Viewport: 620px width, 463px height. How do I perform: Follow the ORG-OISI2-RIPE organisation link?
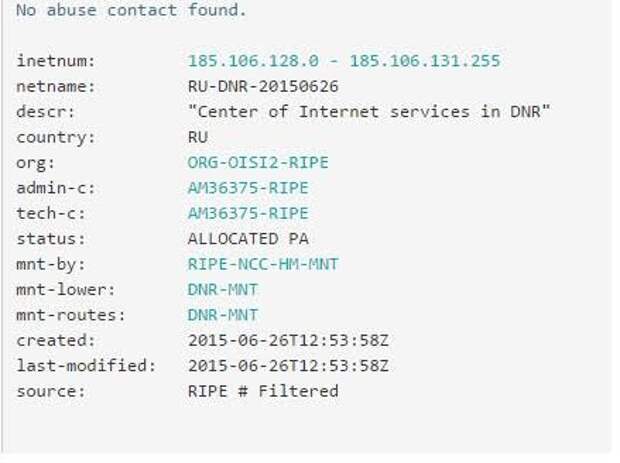[x=258, y=163]
